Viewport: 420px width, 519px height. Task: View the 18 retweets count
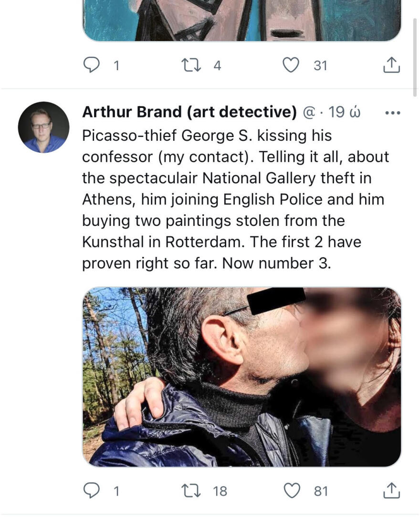[x=220, y=491]
